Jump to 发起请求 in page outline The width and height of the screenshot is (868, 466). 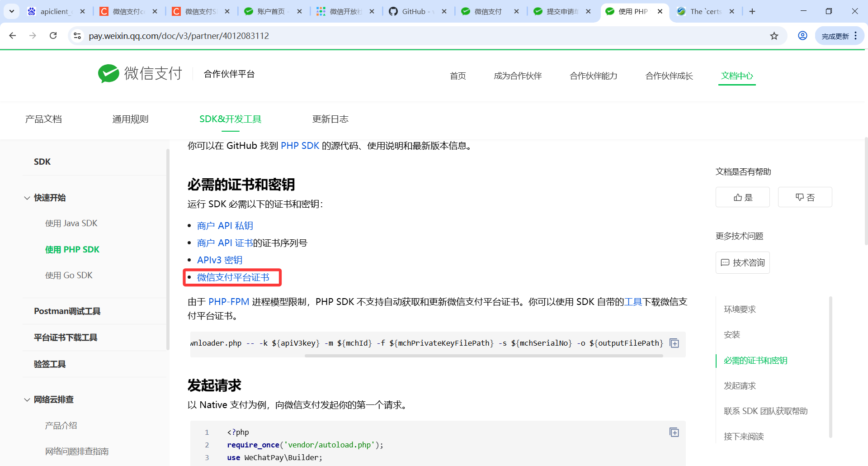(740, 385)
